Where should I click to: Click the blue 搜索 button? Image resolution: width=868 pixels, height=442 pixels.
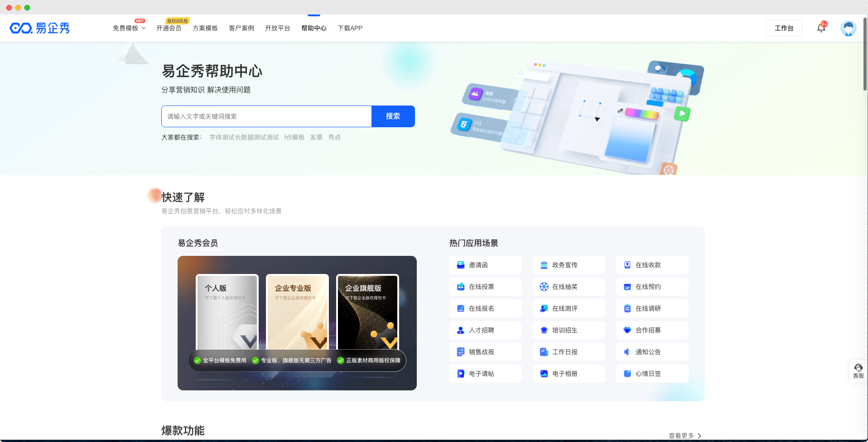click(393, 116)
